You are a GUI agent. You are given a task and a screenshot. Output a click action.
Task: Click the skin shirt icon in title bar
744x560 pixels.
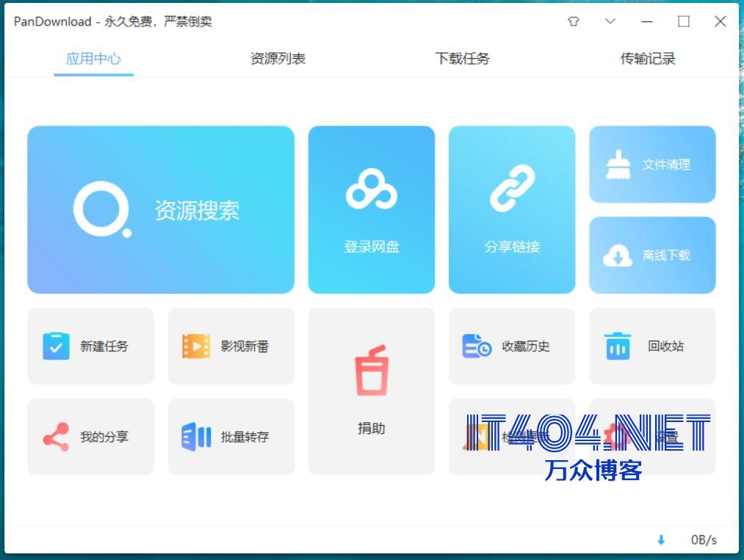point(574,21)
